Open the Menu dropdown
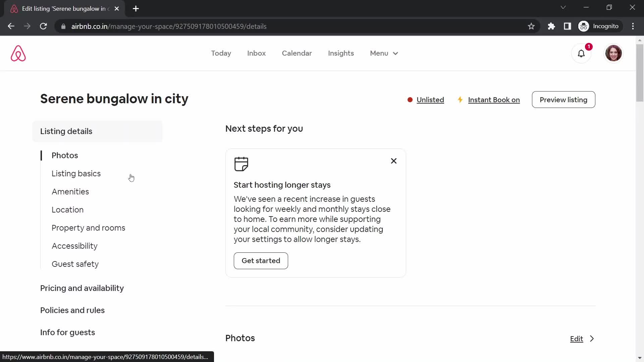The width and height of the screenshot is (644, 362). click(383, 53)
